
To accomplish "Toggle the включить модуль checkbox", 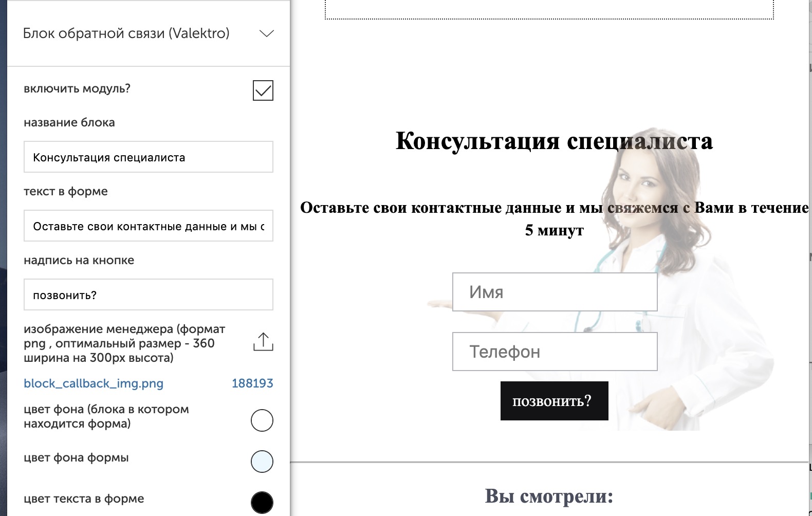I will click(263, 90).
